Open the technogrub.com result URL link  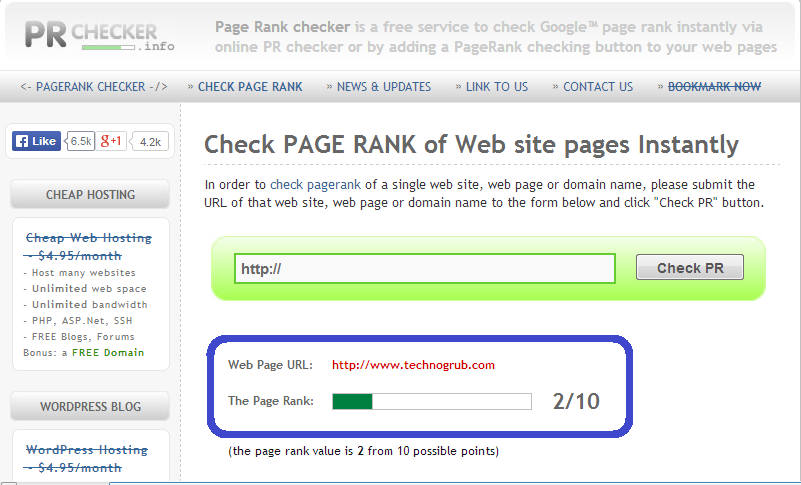tap(413, 365)
